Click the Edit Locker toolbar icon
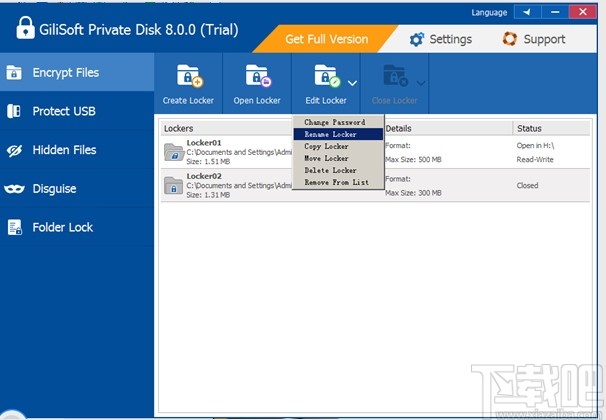The width and height of the screenshot is (606, 420). pyautogui.click(x=327, y=76)
